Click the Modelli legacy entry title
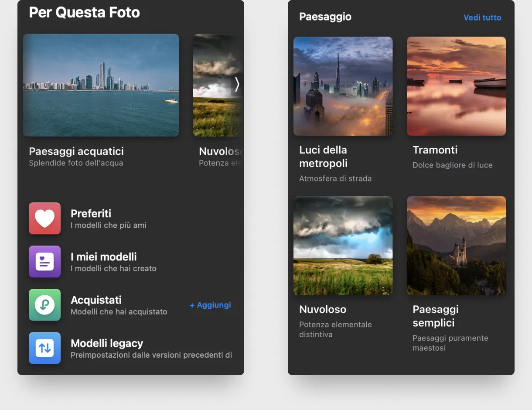The image size is (532, 410). [x=107, y=343]
